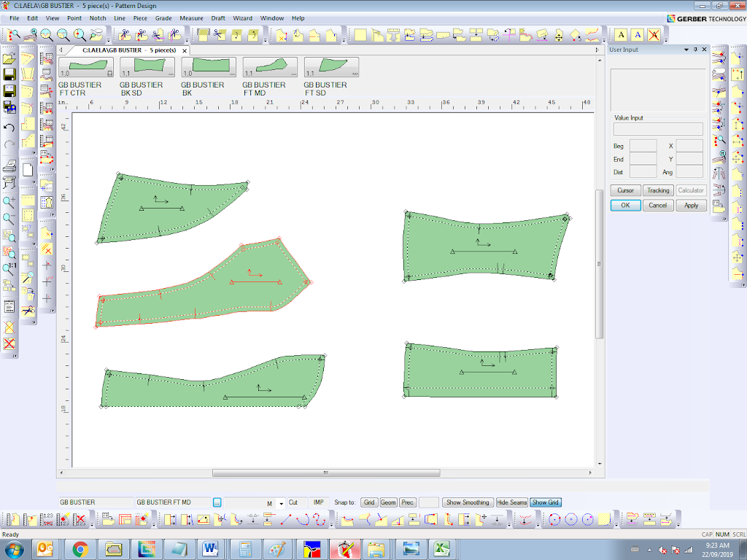The width and height of the screenshot is (747, 560).
Task: Click the tab scroll-right arrow above canvas
Action: pyautogui.click(x=597, y=50)
